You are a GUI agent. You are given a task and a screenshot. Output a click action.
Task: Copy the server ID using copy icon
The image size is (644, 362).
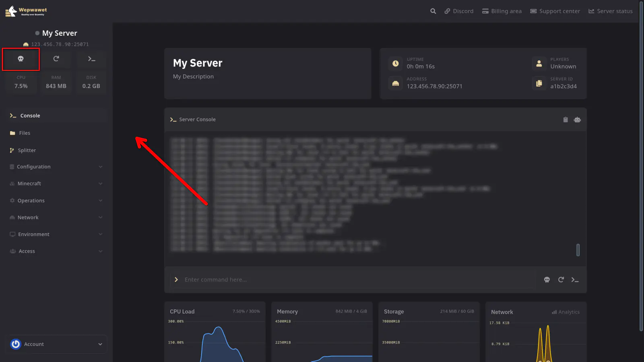[x=539, y=83]
